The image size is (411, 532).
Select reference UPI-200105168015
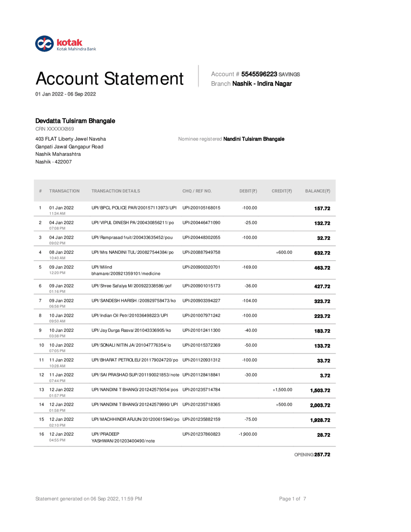201,208
